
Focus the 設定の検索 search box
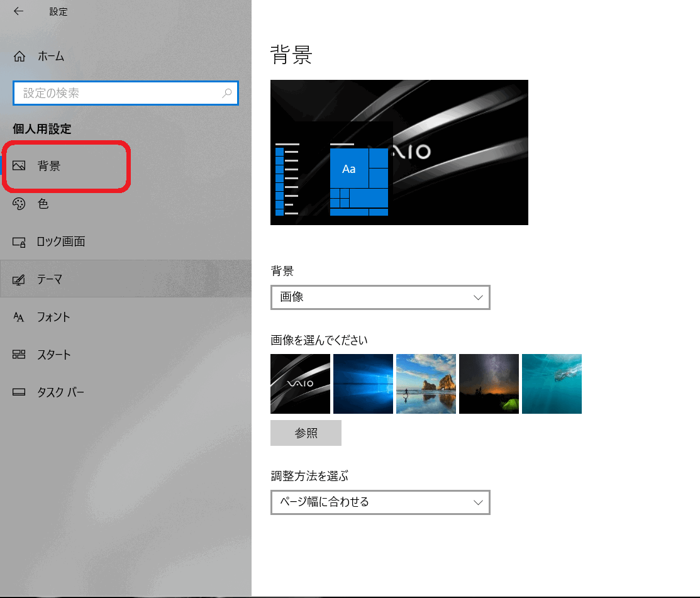(x=126, y=93)
